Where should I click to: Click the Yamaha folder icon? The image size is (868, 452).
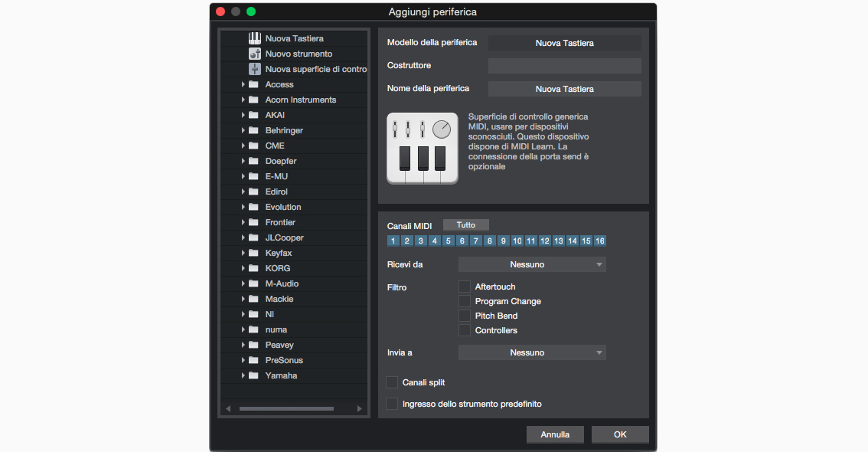point(253,375)
